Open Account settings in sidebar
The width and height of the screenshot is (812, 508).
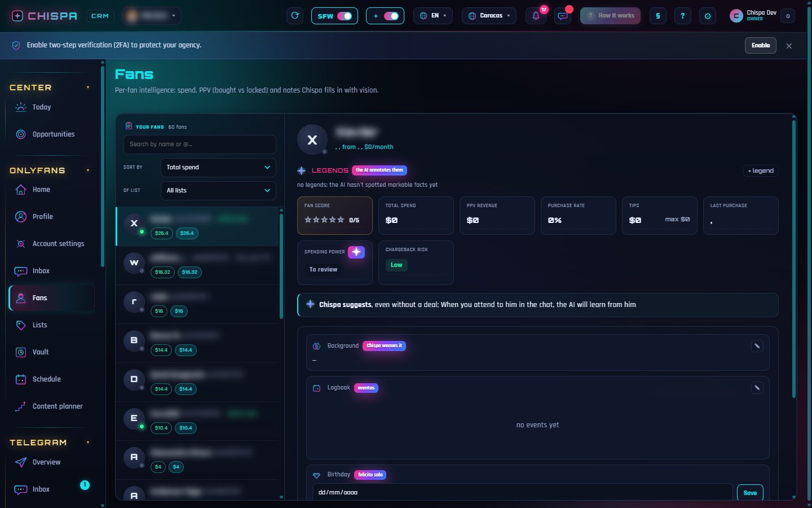point(51,244)
